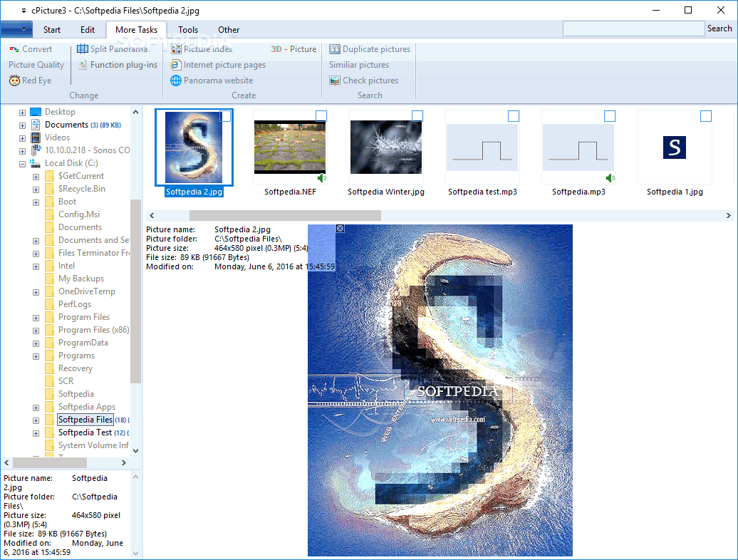Expand the Videos tree node
Viewport: 738px width, 560px height.
tap(22, 138)
